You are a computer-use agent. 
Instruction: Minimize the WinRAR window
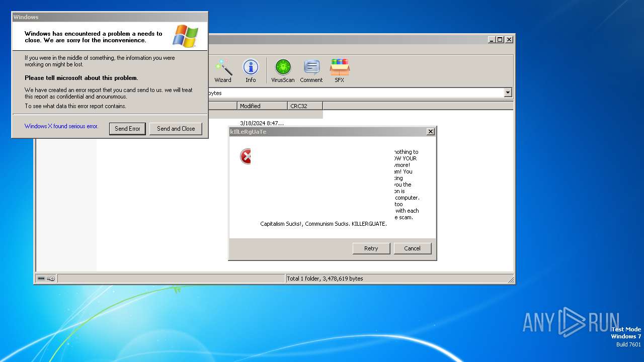(492, 39)
